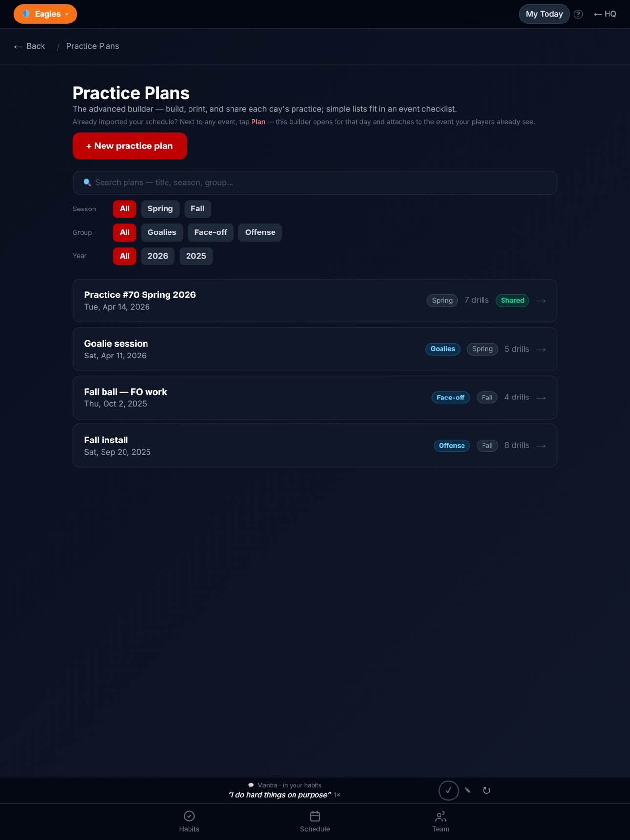Edit the mantra with pencil icon
Screen dimensions: 630x840
tap(468, 790)
